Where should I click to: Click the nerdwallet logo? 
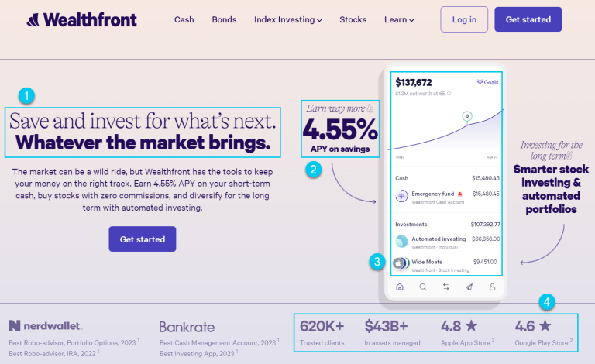coord(45,326)
